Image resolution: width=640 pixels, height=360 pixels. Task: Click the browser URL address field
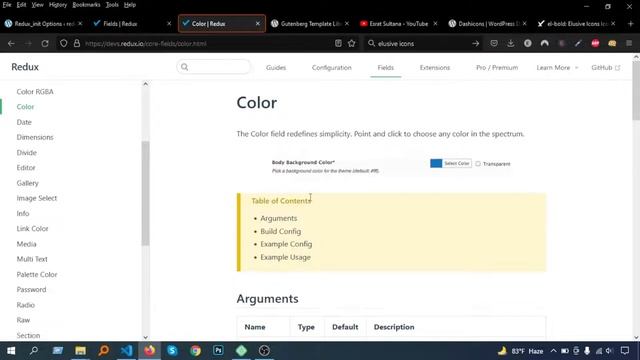(207, 43)
